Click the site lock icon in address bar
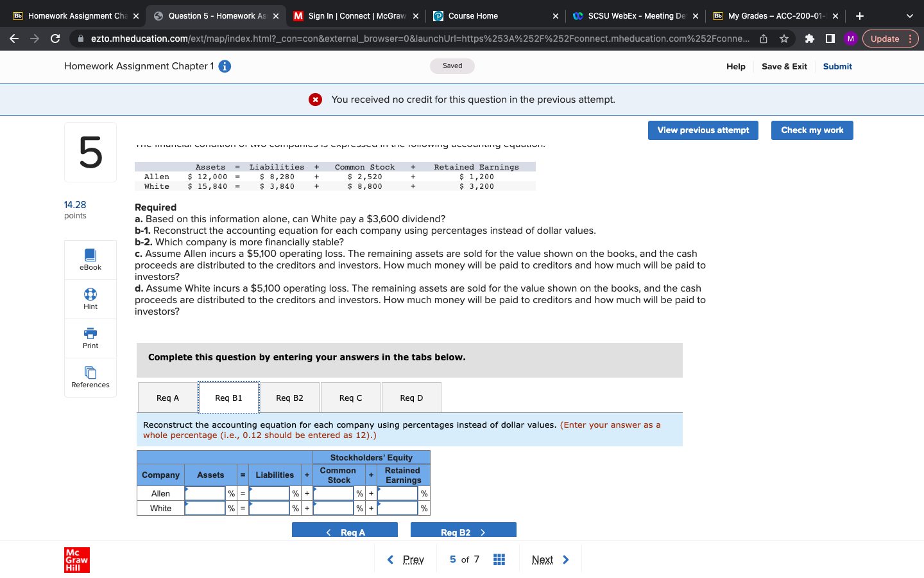This screenshot has width=924, height=578. 81,39
